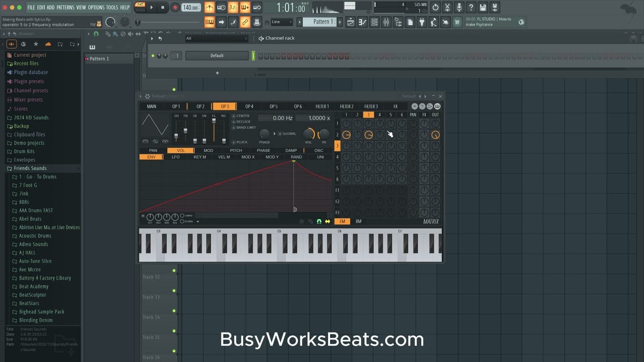The image size is (644, 362).
Task: Mute the Default channel green LED
Action: [x=153, y=56]
